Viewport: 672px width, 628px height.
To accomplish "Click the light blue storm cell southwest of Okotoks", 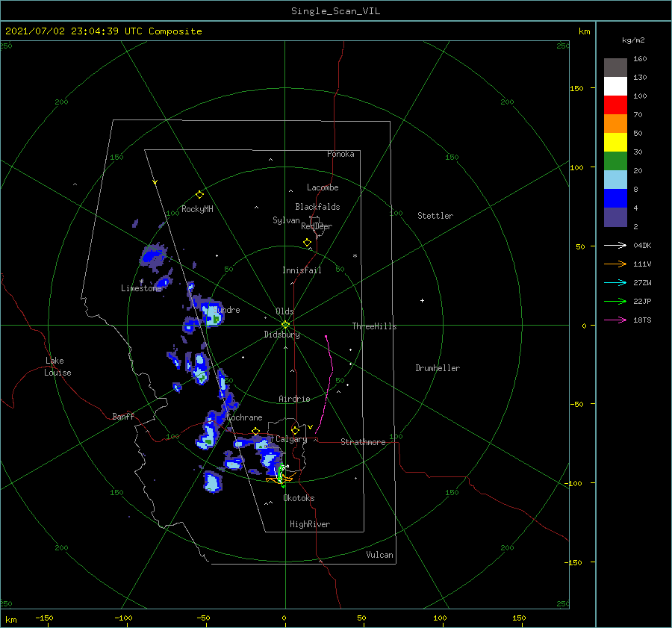I will (x=213, y=482).
